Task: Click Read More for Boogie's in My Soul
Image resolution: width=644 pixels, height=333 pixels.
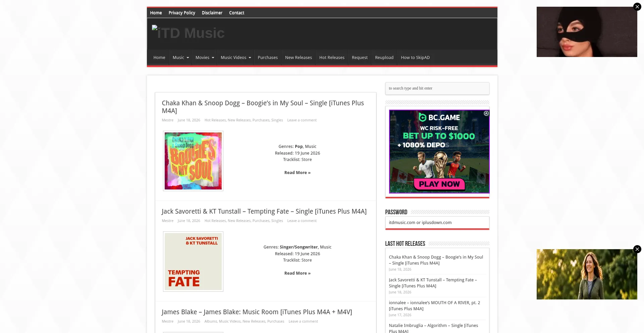Action: click(298, 173)
